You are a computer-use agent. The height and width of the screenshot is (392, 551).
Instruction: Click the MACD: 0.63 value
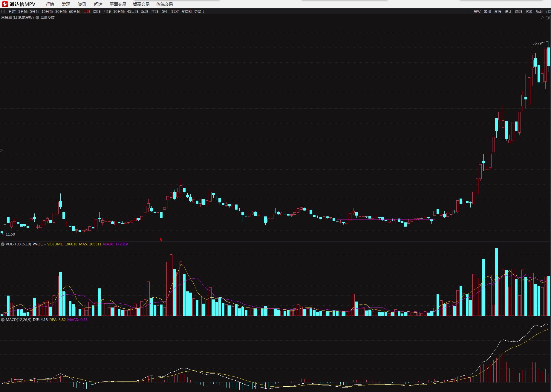pos(77,320)
